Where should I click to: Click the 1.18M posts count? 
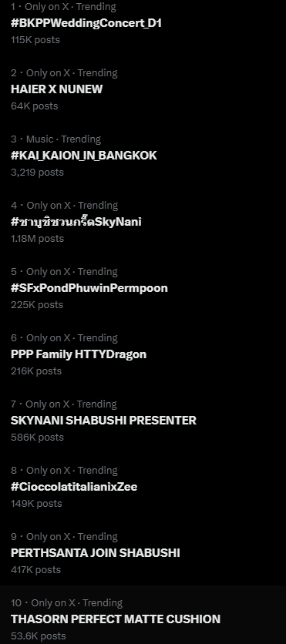tap(37, 238)
